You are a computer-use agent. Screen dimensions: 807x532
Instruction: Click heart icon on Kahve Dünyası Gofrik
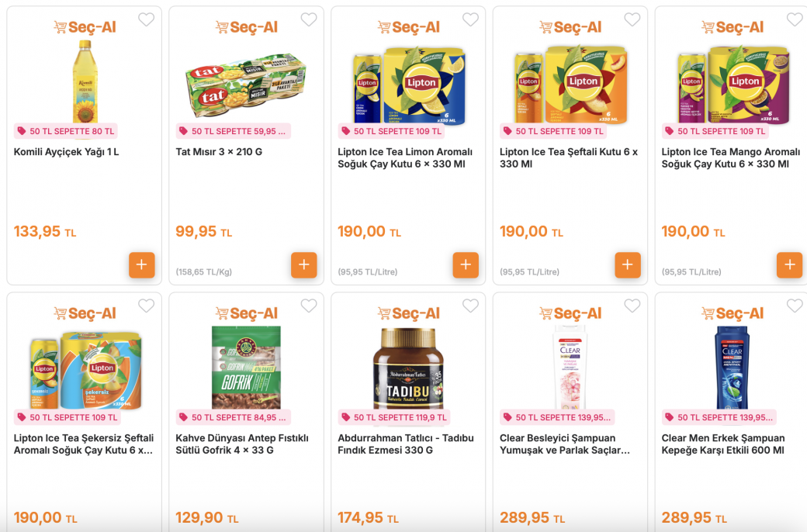(309, 306)
